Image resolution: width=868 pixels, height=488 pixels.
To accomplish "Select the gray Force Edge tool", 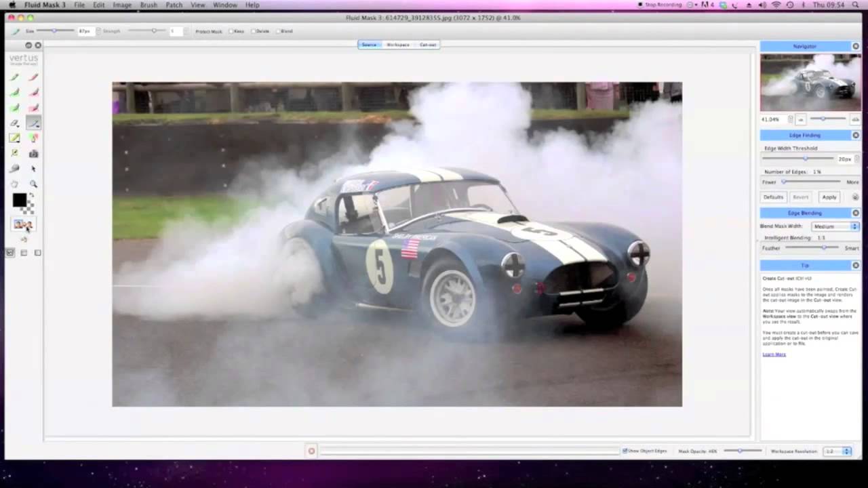I will pyautogui.click(x=14, y=169).
